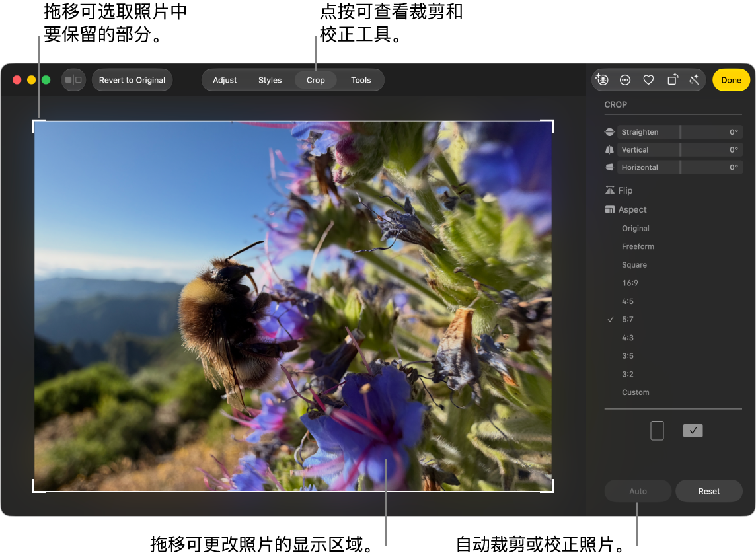This screenshot has width=756, height=557.
Task: Apply auto enhance magic wand
Action: 695,80
